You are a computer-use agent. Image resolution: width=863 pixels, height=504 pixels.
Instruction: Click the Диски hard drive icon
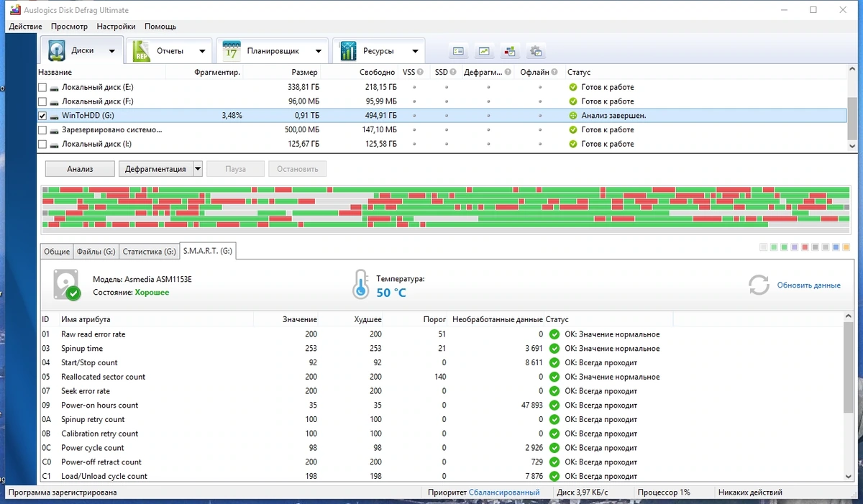[x=57, y=51]
